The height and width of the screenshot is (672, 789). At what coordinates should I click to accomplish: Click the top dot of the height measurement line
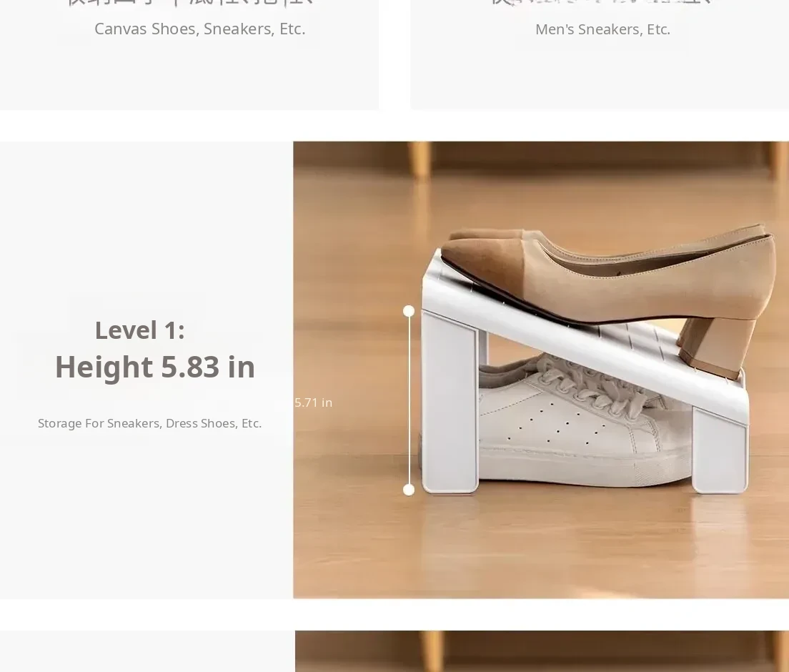coord(409,311)
